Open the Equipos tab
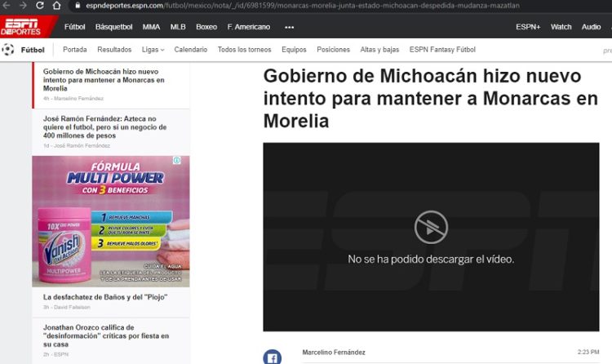The height and width of the screenshot is (364, 612). click(294, 50)
